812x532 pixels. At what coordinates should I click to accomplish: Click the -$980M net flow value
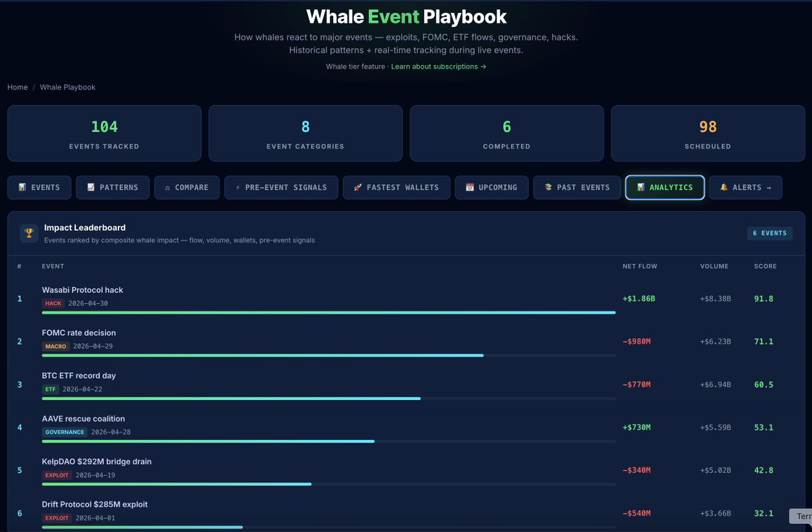[637, 342]
